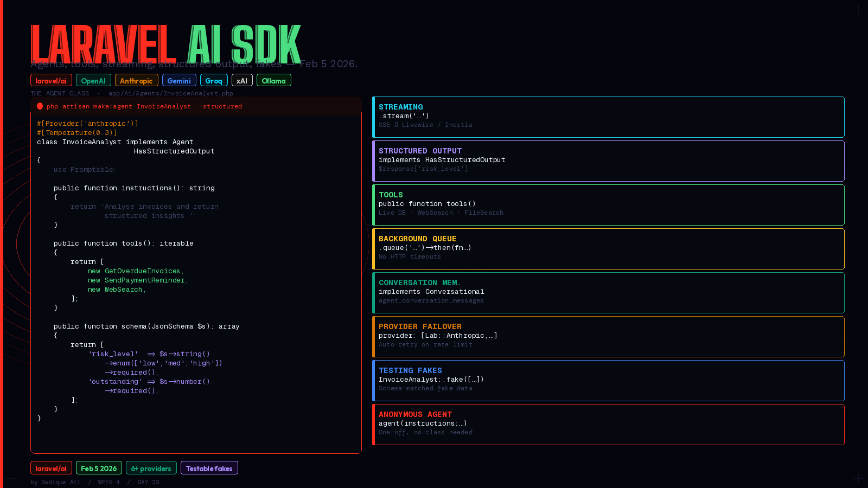Screen dimensions: 868x488
Task: Click the BACKGROUND QUEUE card's yellow accent bar
Action: [374, 249]
